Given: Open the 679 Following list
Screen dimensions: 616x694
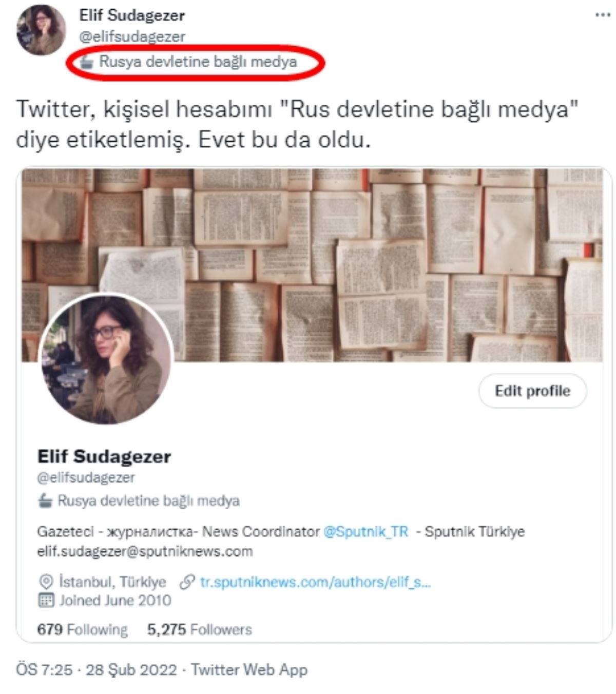Looking at the screenshot, I should tap(82, 629).
